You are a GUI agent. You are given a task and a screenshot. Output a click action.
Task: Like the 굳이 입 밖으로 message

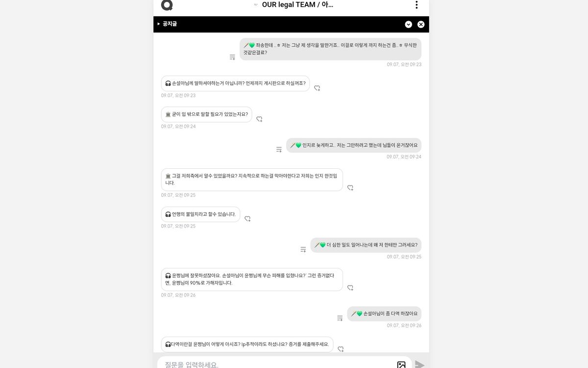point(259,119)
